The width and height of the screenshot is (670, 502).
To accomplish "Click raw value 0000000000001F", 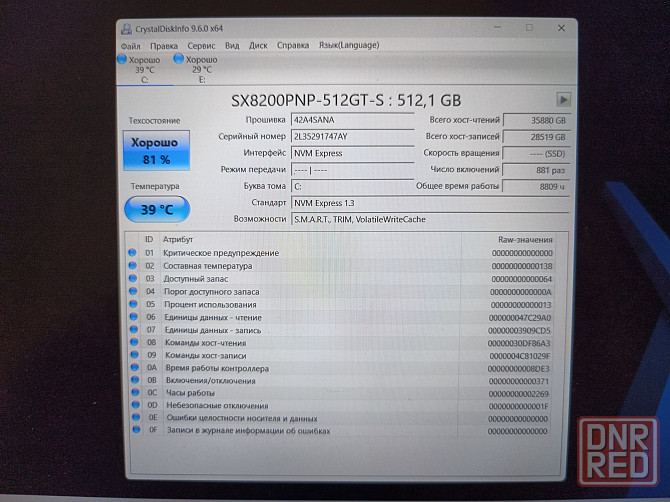I will (x=518, y=406).
